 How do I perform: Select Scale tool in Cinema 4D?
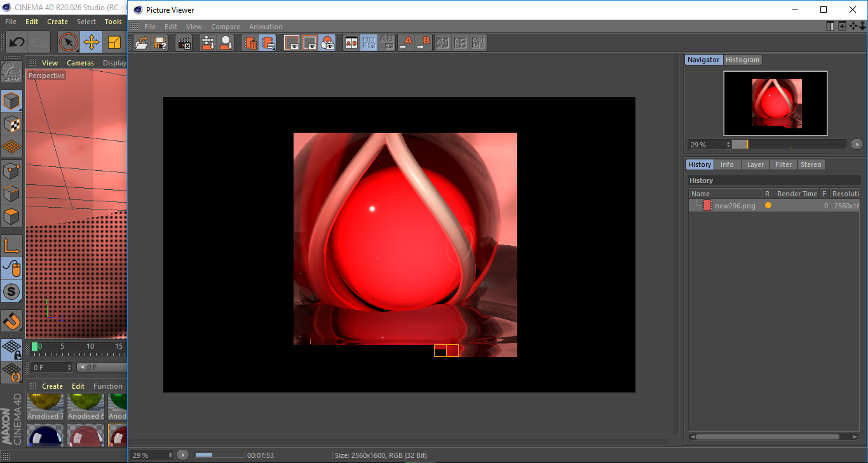[114, 43]
